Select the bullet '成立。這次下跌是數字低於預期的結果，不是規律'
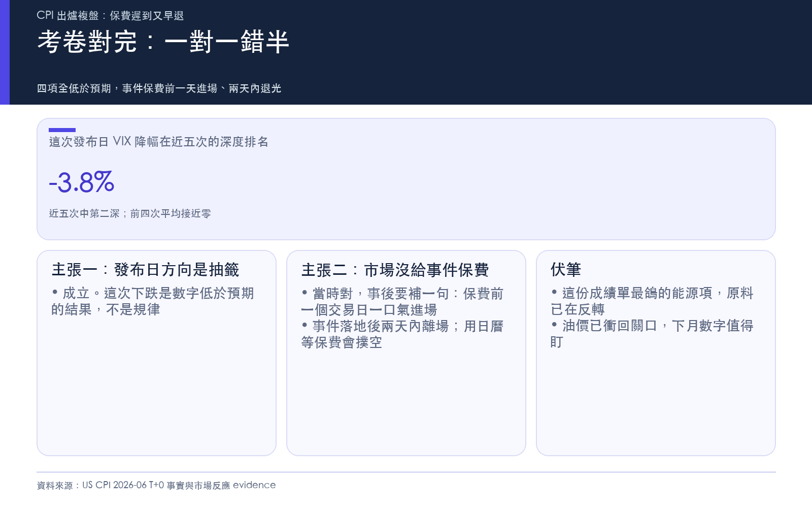This screenshot has width=812, height=508. 152,301
